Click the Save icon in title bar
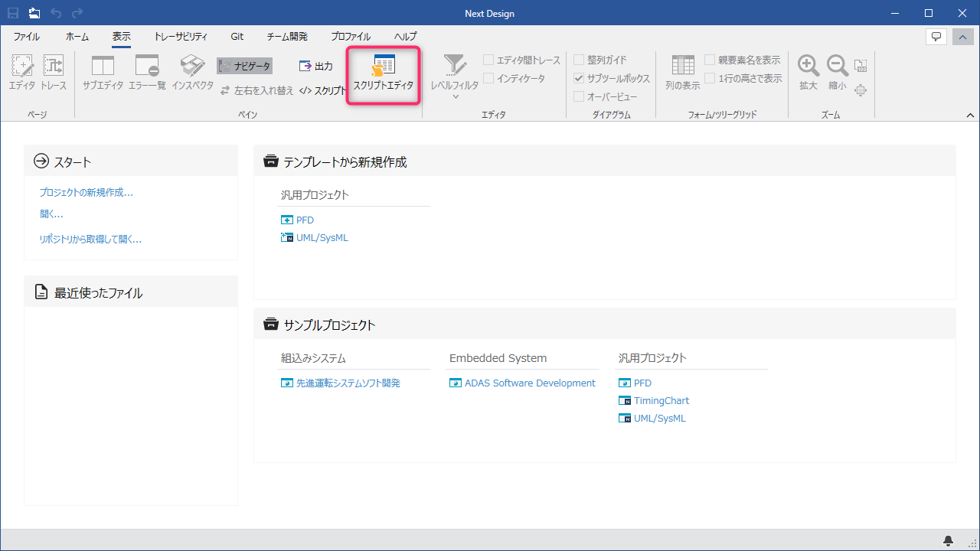The height and width of the screenshot is (551, 980). 13,13
